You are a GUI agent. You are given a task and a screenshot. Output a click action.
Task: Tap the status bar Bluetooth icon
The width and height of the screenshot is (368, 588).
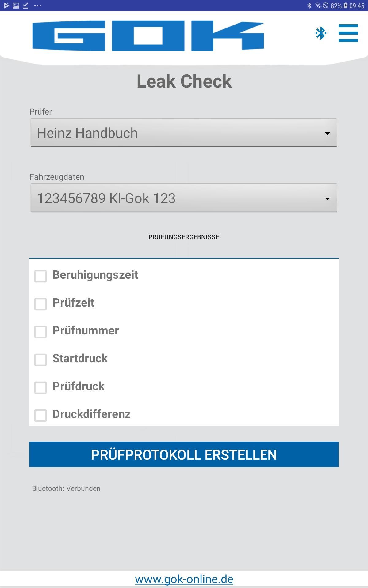[x=309, y=6]
